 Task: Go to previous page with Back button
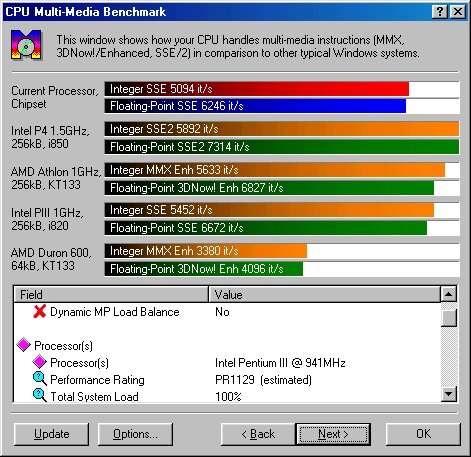pos(258,434)
